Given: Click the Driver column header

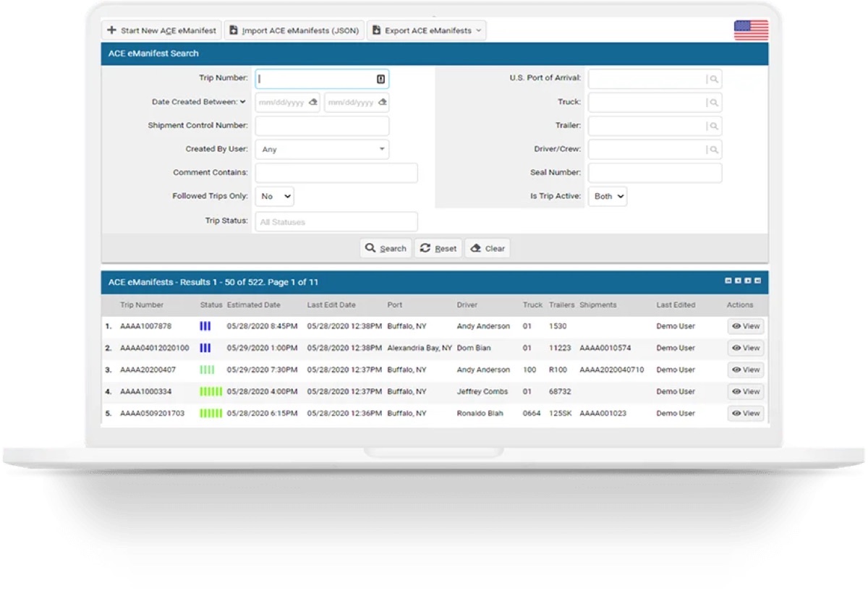Looking at the screenshot, I should 467,305.
